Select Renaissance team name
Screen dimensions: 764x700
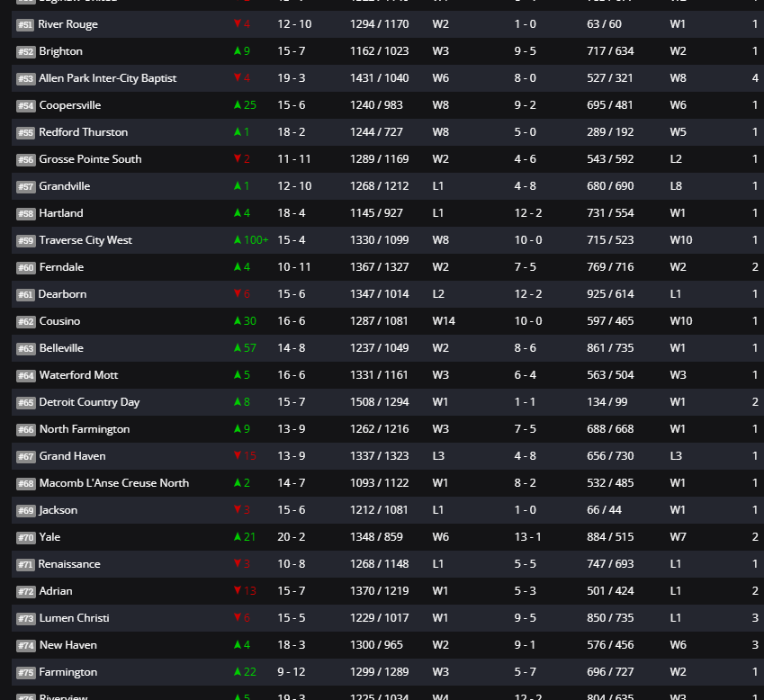69,564
